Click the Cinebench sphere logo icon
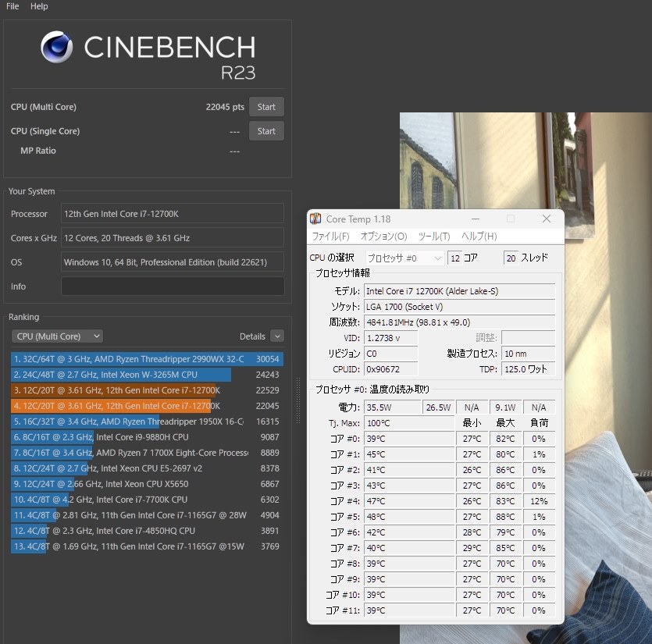This screenshot has width=652, height=644. pos(56,47)
